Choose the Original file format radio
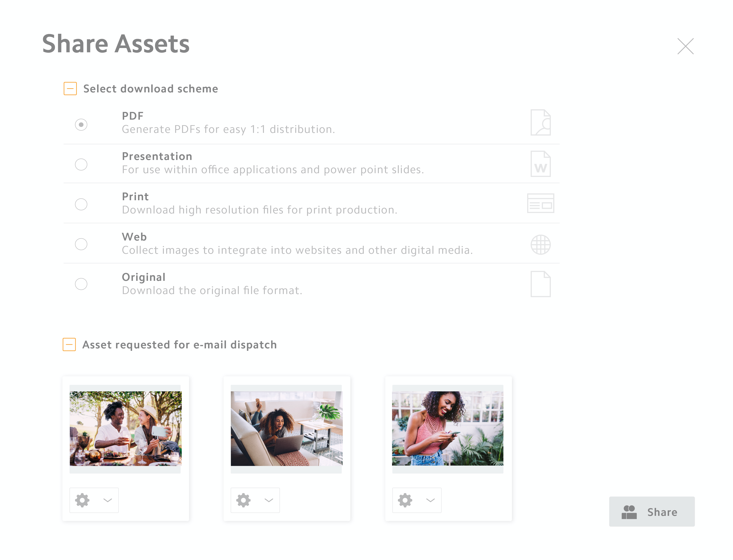 [81, 284]
